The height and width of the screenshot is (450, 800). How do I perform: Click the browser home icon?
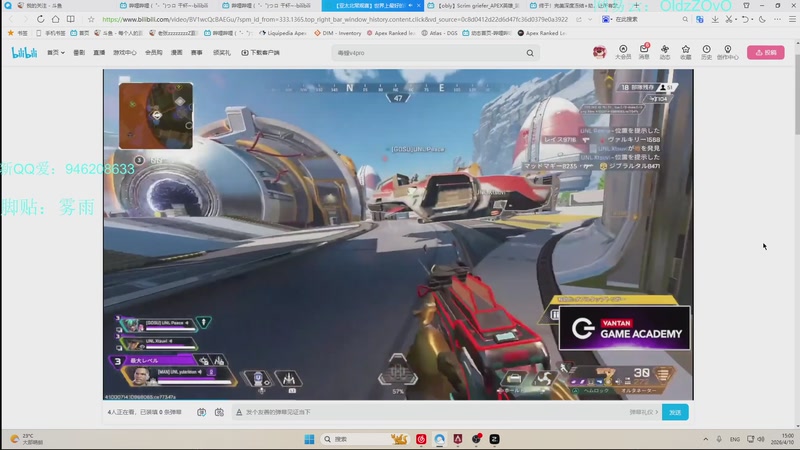[x=56, y=19]
